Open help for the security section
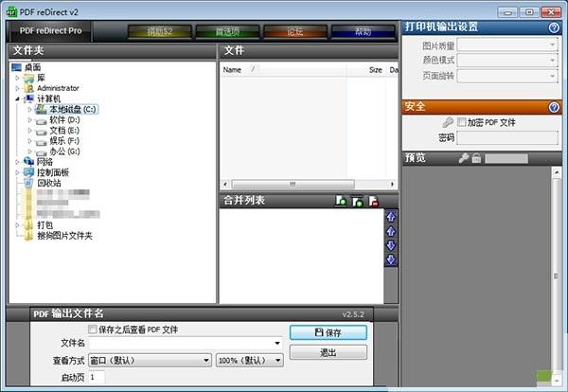568x392 pixels. coord(554,107)
